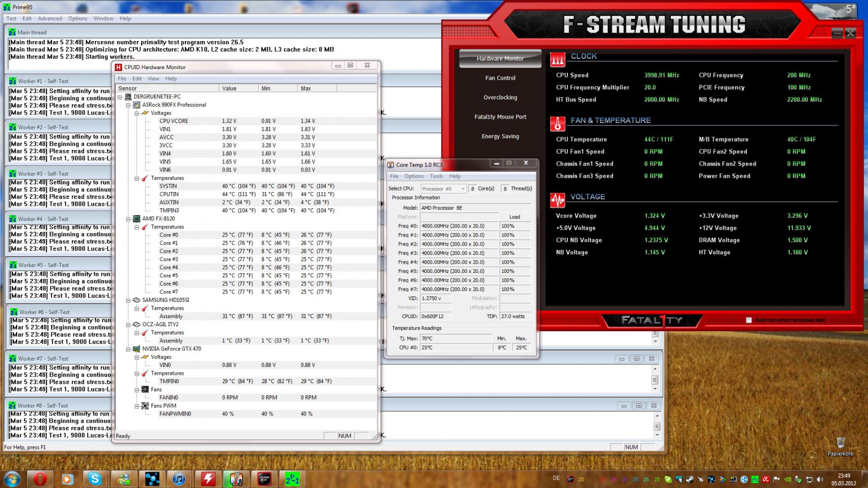Click the DE language indicator in taskbar
The width and height of the screenshot is (868, 488).
[x=556, y=478]
